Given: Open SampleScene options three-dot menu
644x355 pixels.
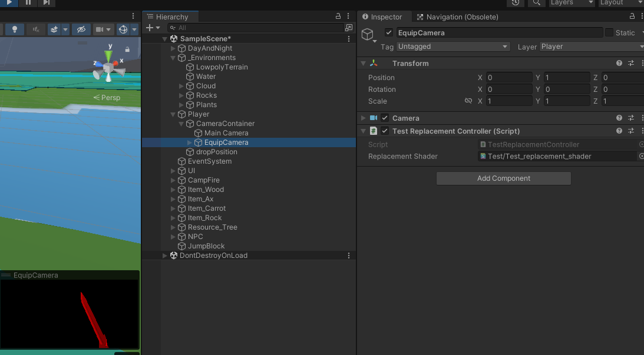Looking at the screenshot, I should pyautogui.click(x=349, y=39).
